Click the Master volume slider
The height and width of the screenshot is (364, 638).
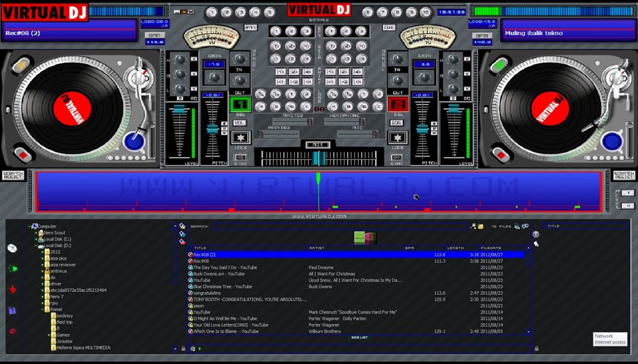(x=292, y=122)
